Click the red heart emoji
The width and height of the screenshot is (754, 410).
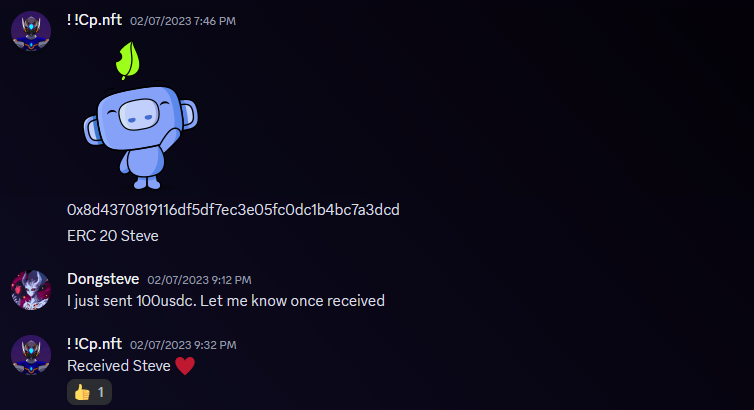pos(185,366)
